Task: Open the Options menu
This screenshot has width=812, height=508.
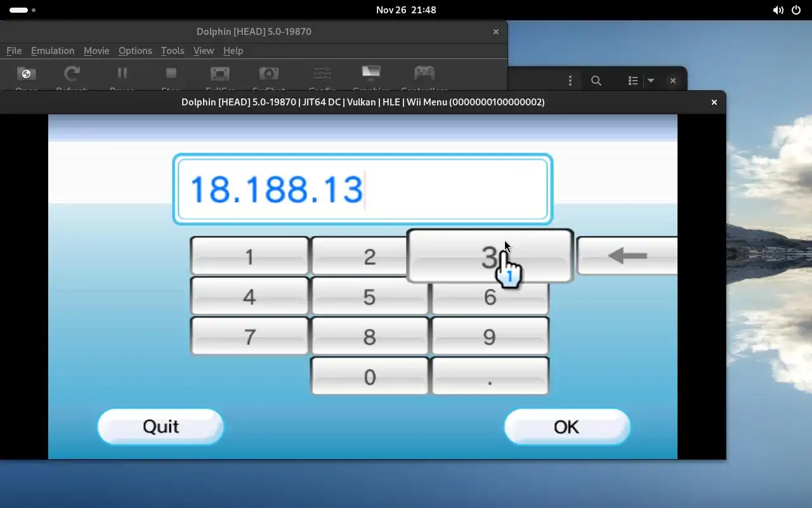Action: click(x=135, y=51)
